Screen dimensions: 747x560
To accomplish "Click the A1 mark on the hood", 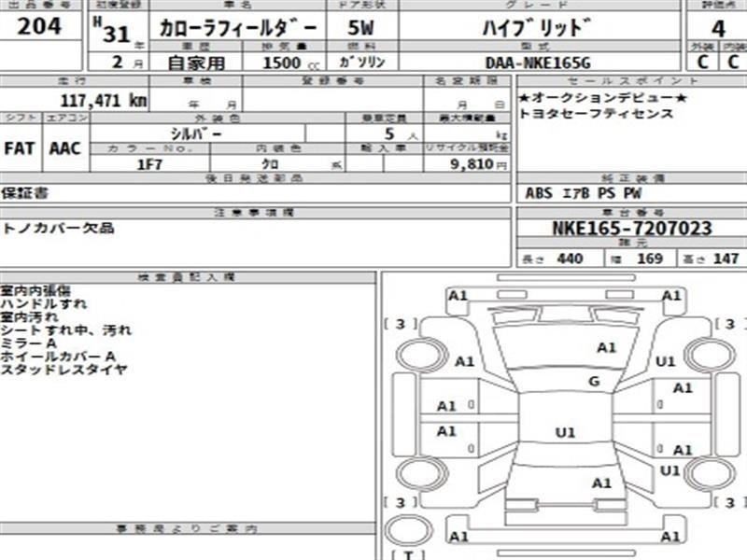I will point(606,347).
